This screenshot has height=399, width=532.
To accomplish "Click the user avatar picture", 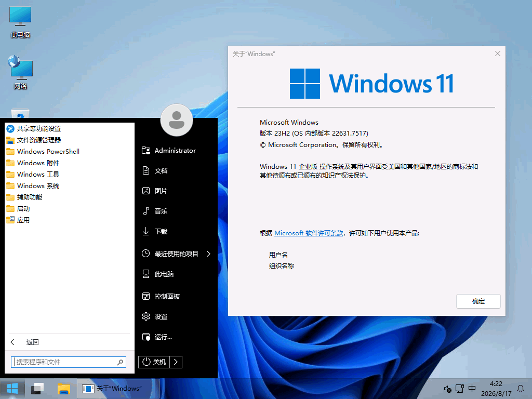I will click(177, 120).
